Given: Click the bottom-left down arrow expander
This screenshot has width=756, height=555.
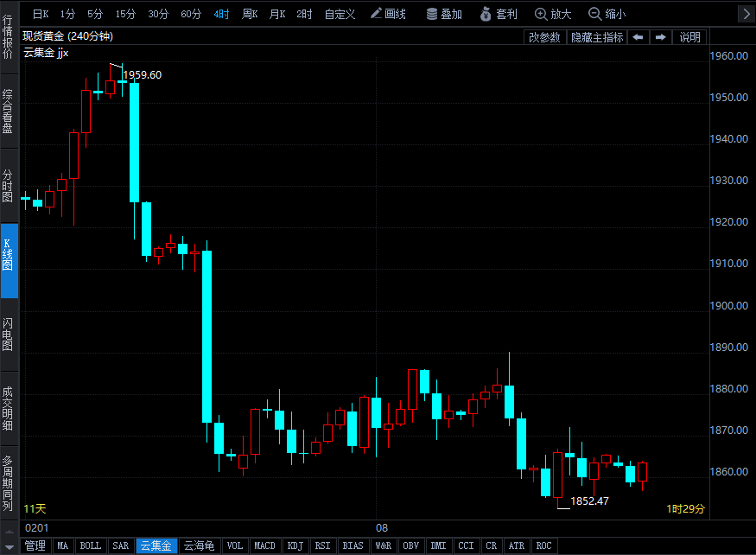Looking at the screenshot, I should click(10, 547).
